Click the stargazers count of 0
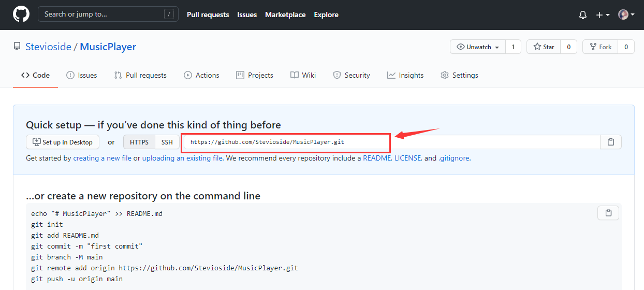Image resolution: width=644 pixels, height=290 pixels. coord(568,47)
